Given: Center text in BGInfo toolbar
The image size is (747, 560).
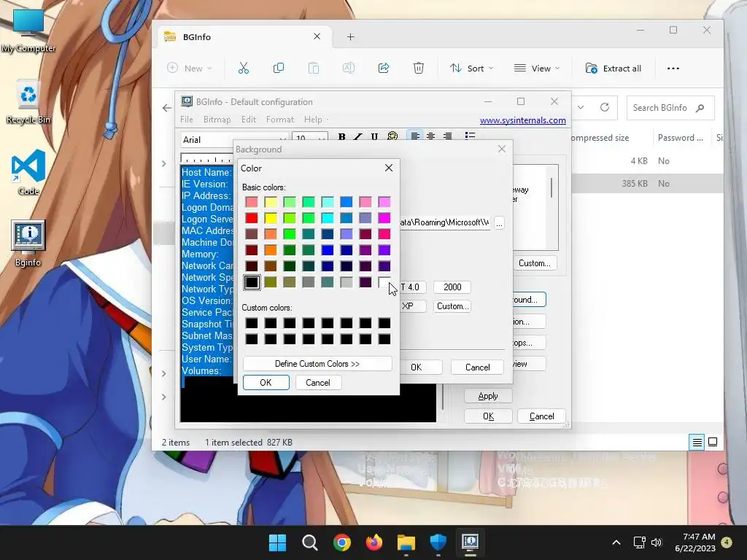Looking at the screenshot, I should coord(430,136).
